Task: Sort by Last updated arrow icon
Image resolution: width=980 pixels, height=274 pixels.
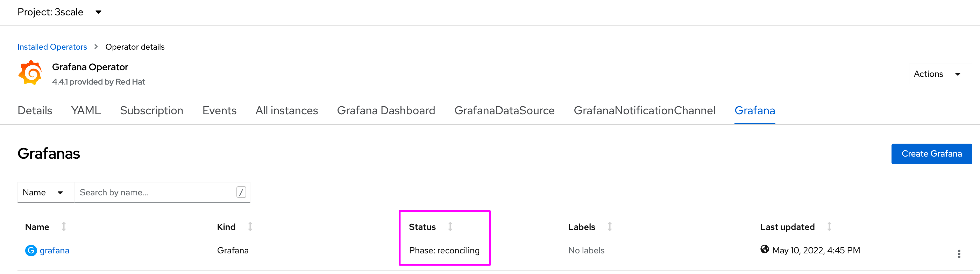Action: [x=829, y=227]
